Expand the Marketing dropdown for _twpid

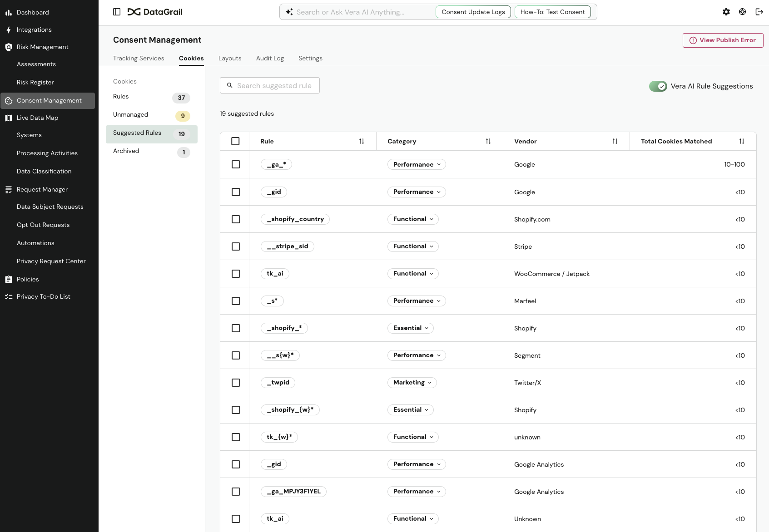click(x=412, y=383)
